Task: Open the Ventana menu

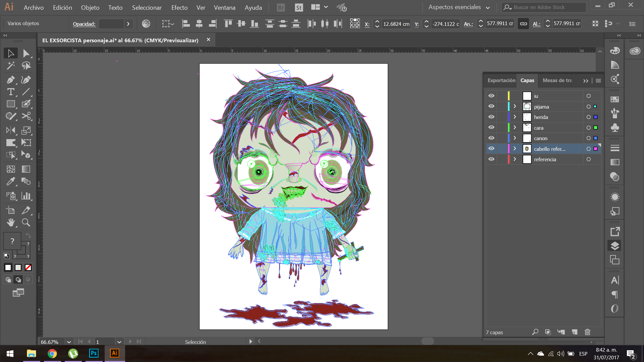Action: pos(225,7)
